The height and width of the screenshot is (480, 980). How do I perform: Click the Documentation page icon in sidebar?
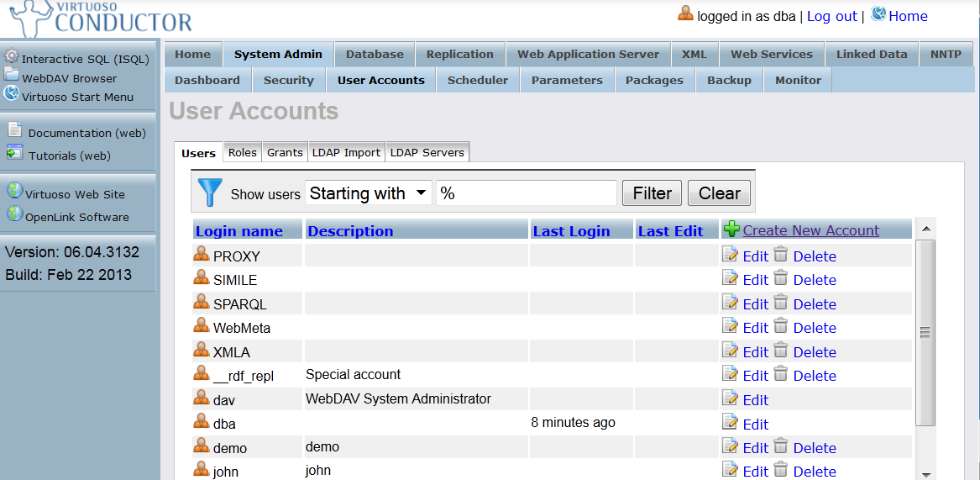(14, 130)
